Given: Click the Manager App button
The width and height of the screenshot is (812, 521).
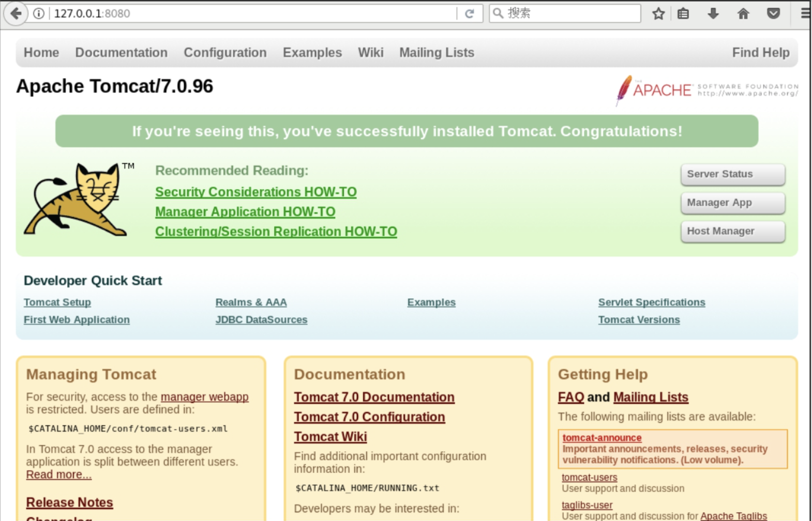Looking at the screenshot, I should coord(733,203).
